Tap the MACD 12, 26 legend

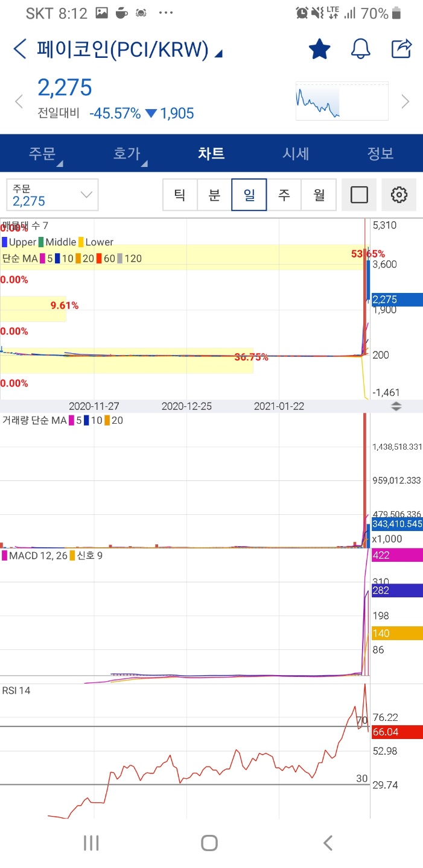pos(35,555)
